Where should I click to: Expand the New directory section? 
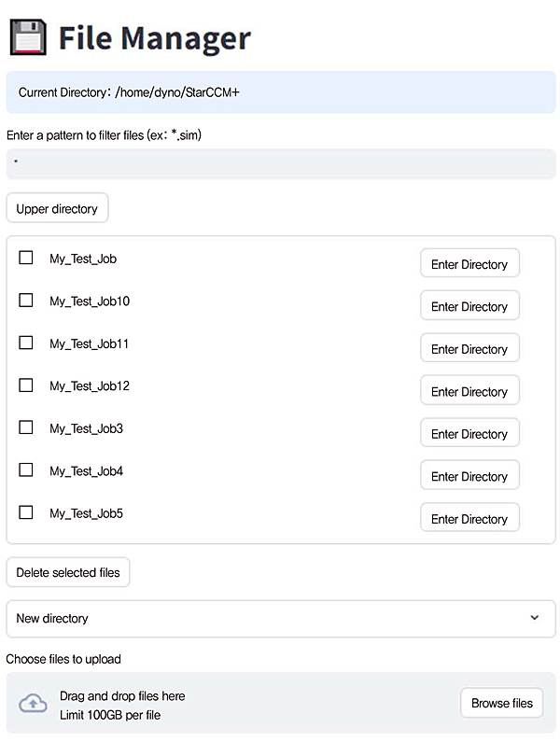(x=280, y=618)
